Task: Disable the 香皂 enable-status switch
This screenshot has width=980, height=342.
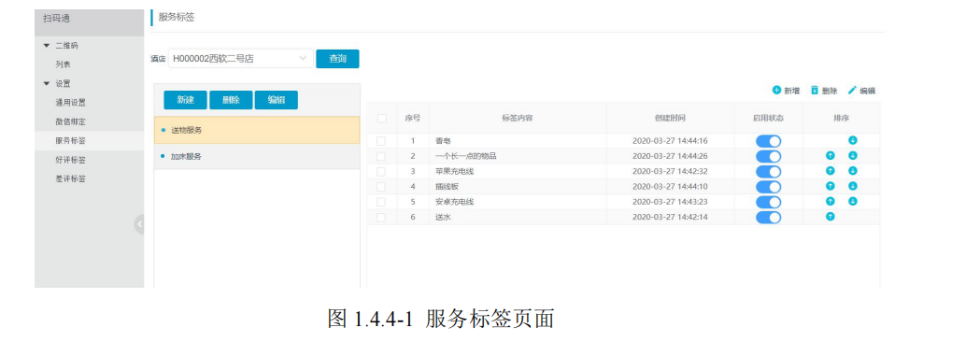Action: [768, 141]
